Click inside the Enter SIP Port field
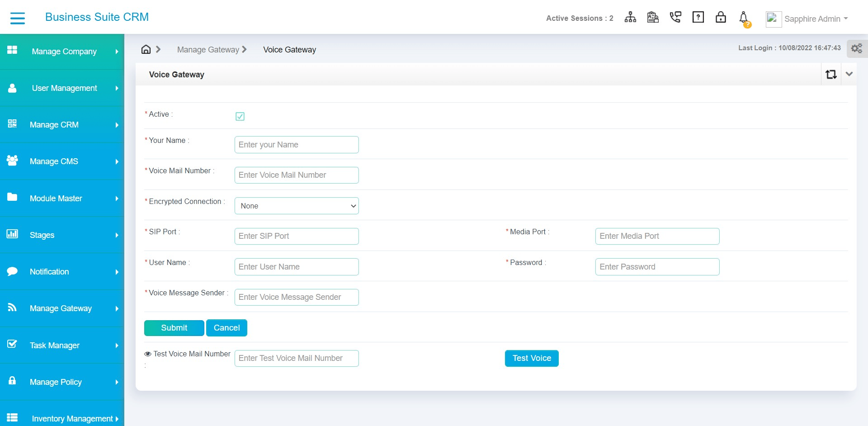The width and height of the screenshot is (868, 426). [296, 236]
